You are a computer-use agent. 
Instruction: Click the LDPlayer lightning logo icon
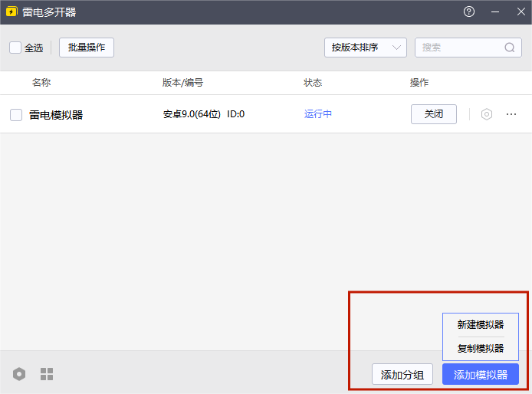point(11,11)
